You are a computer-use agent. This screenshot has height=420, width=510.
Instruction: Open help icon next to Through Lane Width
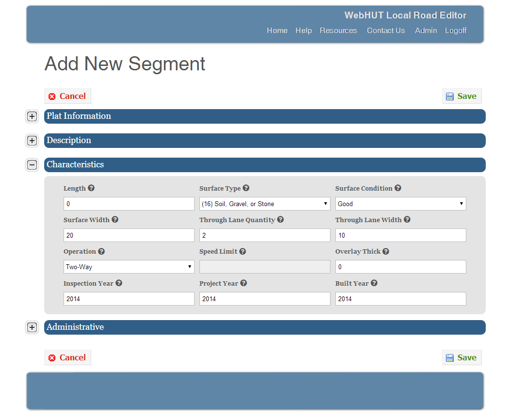pos(407,219)
